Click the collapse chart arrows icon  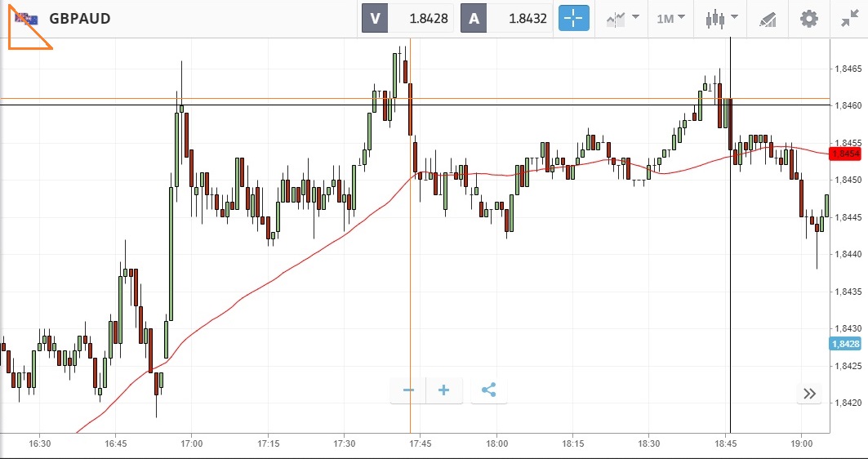(x=848, y=18)
